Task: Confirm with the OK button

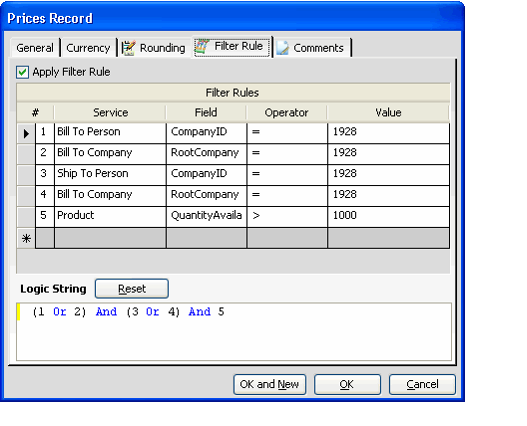Action: point(347,384)
